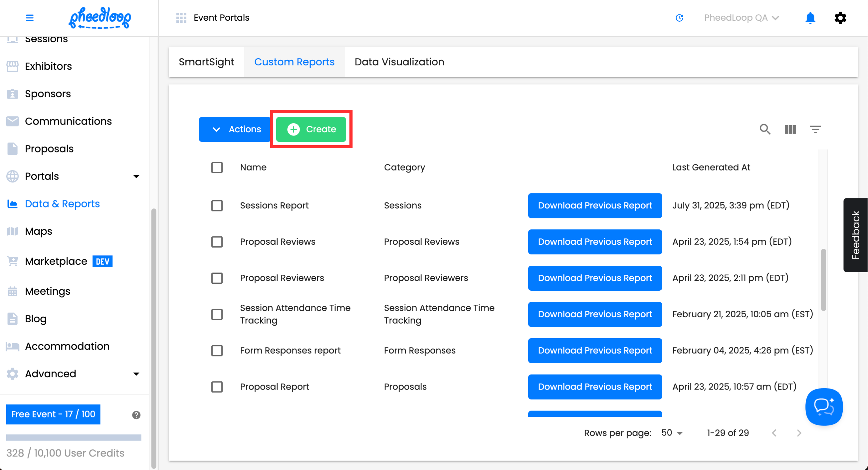Click the Advanced gear icon
The width and height of the screenshot is (868, 470).
(x=13, y=374)
